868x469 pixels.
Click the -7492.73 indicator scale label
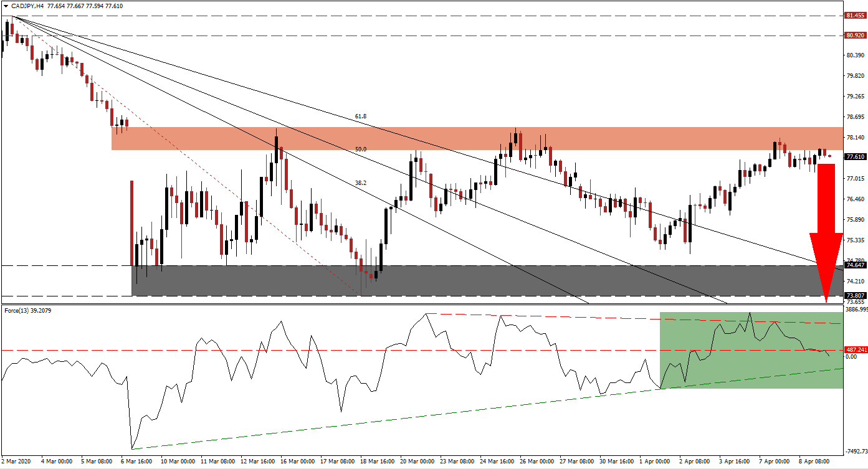click(x=856, y=452)
